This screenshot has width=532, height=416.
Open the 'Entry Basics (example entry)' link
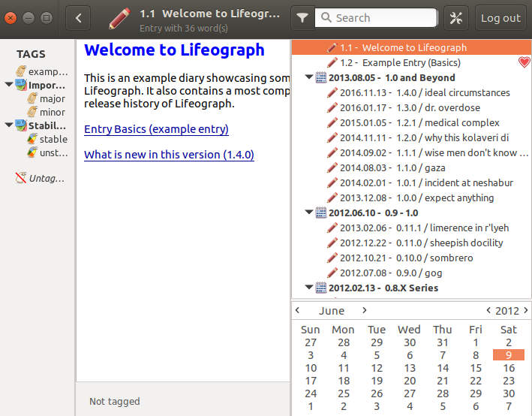point(156,129)
